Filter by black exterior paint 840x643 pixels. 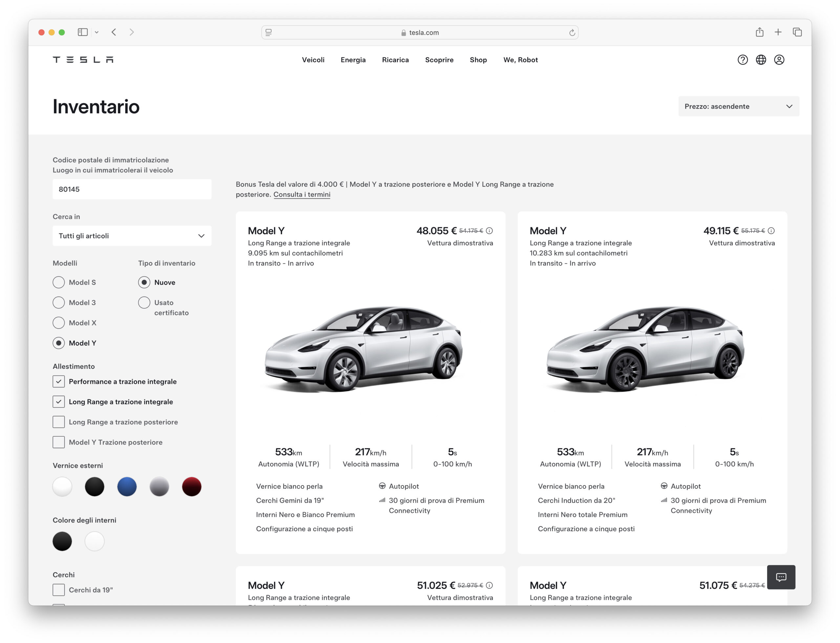coord(94,487)
